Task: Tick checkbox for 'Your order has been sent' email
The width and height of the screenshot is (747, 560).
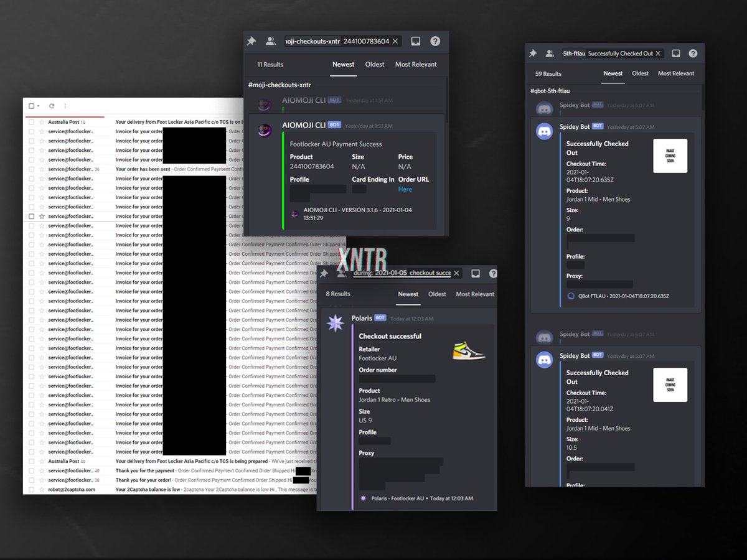Action: pos(32,169)
